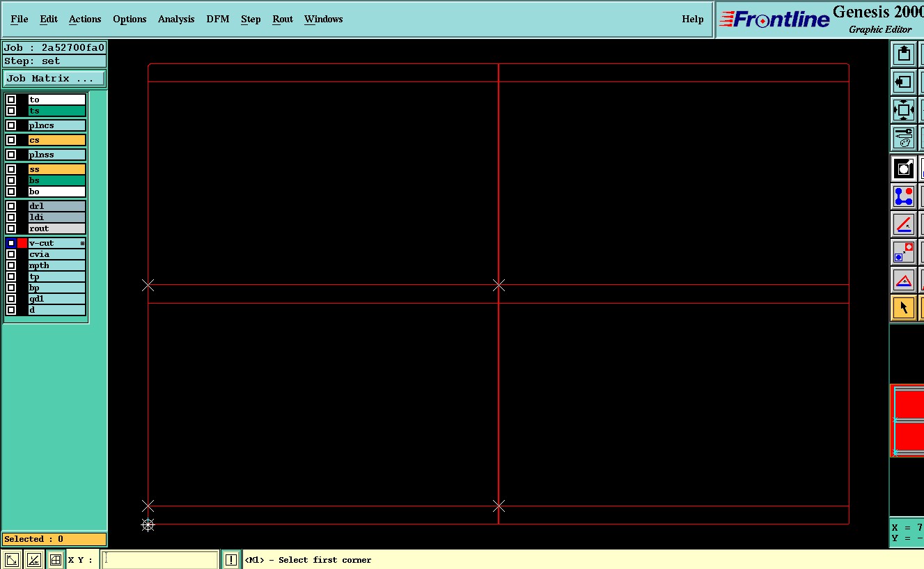The height and width of the screenshot is (569, 924).
Task: Click the top toolbar icon with upward arrow box
Action: click(x=904, y=54)
